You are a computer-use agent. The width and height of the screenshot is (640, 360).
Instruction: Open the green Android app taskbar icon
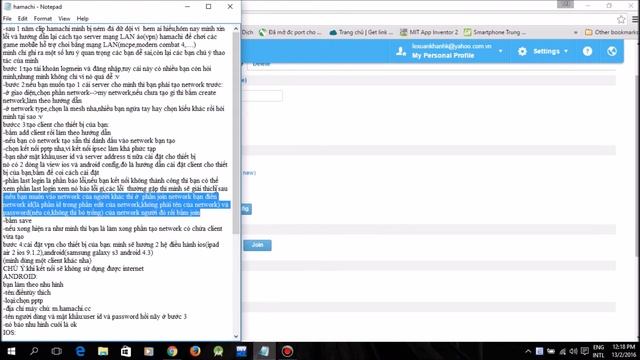pyautogui.click(x=218, y=351)
